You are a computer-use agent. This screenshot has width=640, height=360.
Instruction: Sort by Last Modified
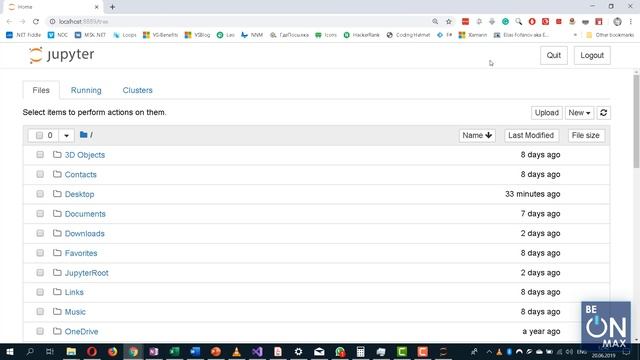point(531,135)
